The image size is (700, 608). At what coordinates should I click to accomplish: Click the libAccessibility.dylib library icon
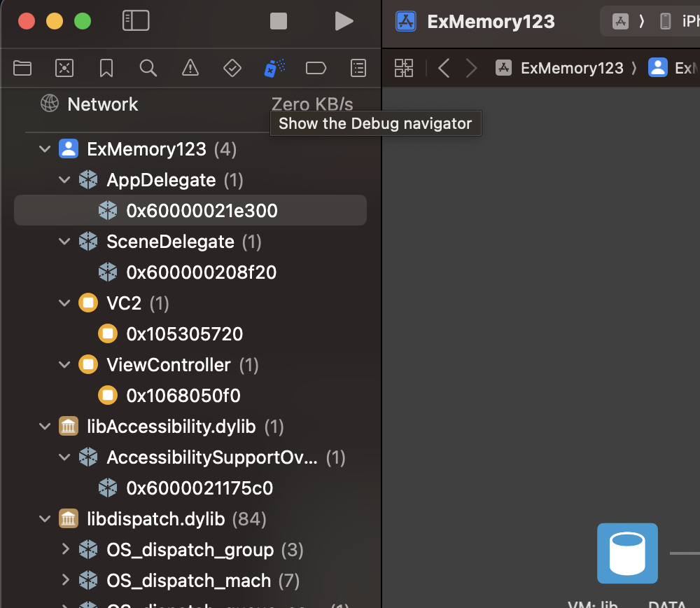tap(69, 426)
